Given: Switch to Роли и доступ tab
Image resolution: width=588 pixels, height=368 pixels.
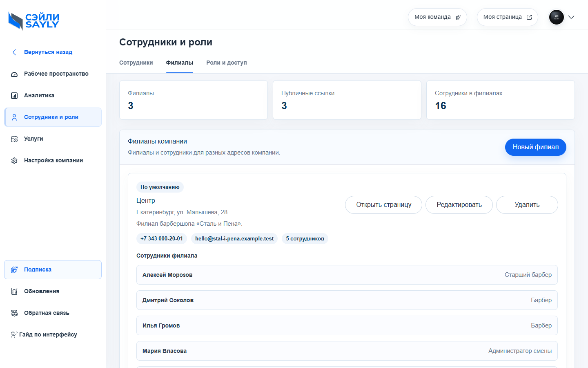Looking at the screenshot, I should coord(227,63).
